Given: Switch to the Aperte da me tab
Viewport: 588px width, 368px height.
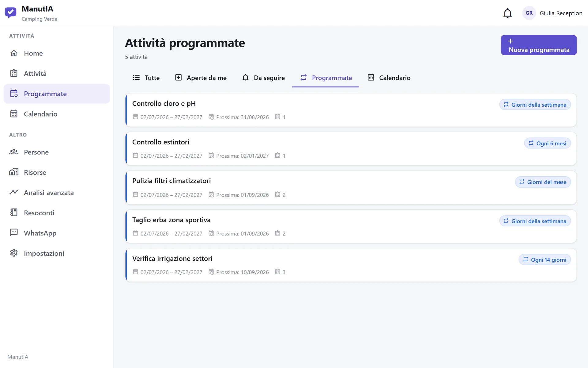Looking at the screenshot, I should tap(201, 78).
